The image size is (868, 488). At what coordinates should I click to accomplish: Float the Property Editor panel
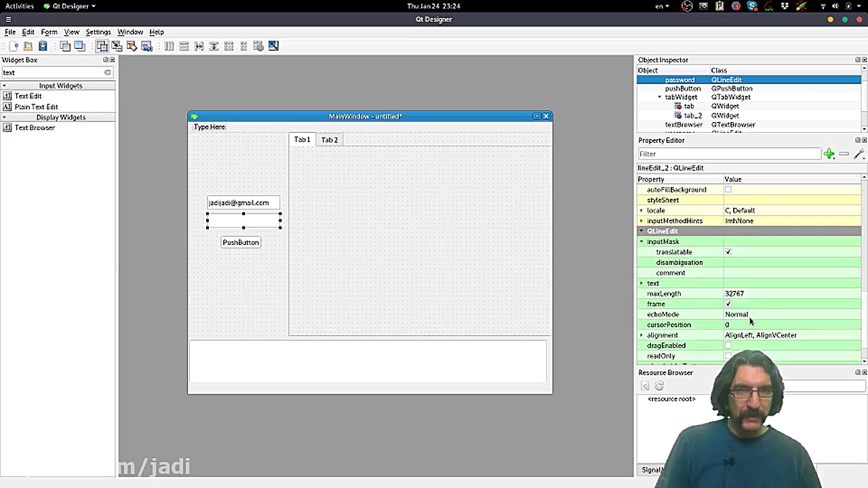tap(857, 140)
